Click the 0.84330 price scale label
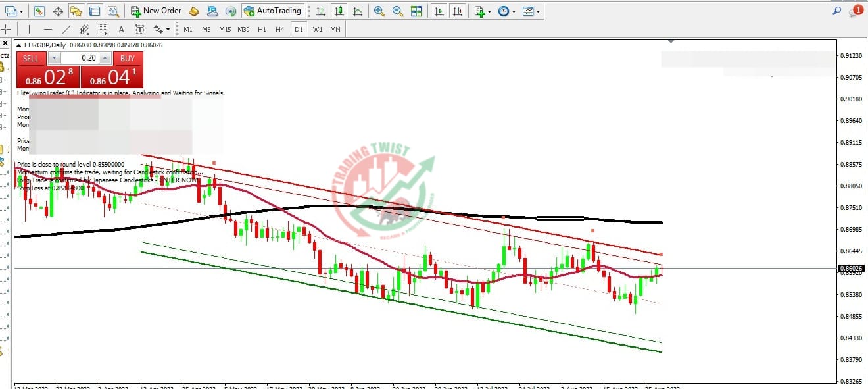Image resolution: width=868 pixels, height=389 pixels. (851, 338)
